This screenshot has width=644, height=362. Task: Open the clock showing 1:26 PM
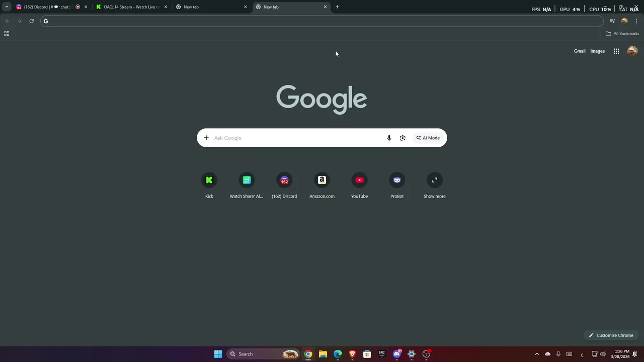pyautogui.click(x=620, y=354)
